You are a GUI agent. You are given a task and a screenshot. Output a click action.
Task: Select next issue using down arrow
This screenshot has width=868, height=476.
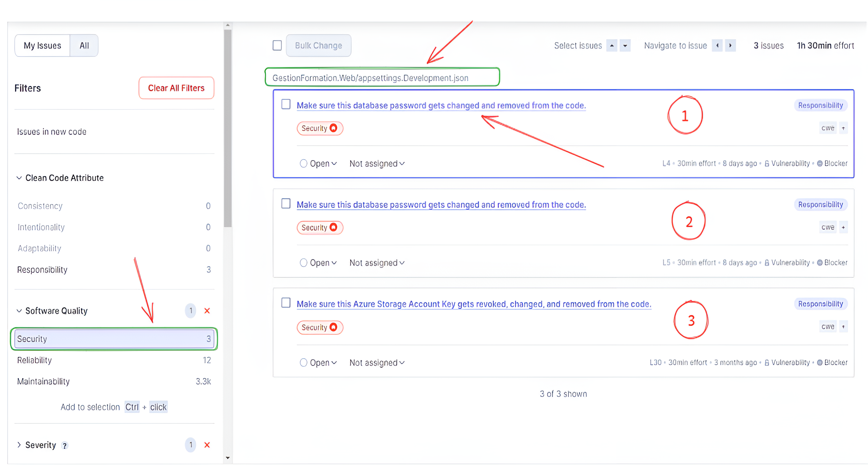pos(625,46)
